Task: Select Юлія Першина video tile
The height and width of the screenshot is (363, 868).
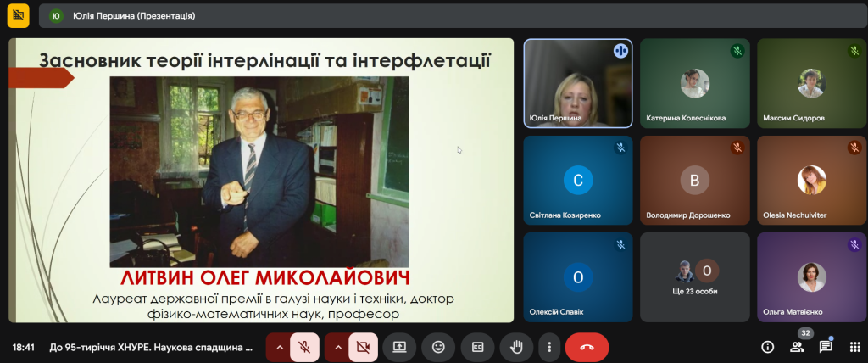Action: coord(578,83)
